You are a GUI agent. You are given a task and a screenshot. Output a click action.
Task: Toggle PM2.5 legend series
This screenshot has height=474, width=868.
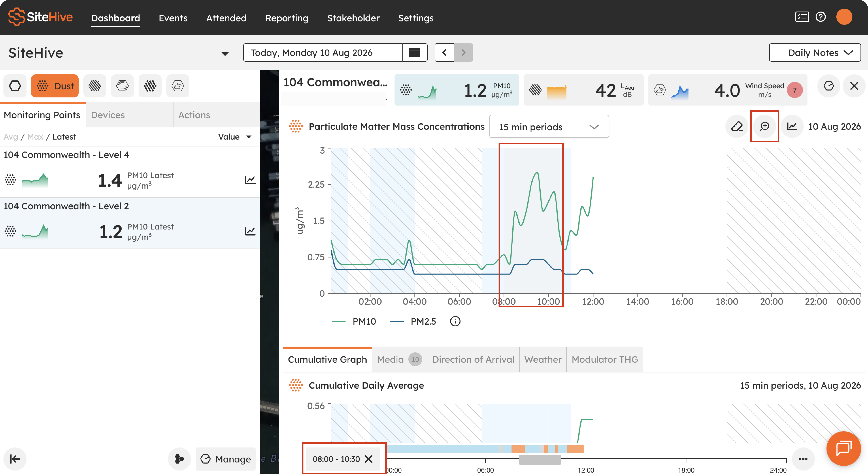point(413,321)
